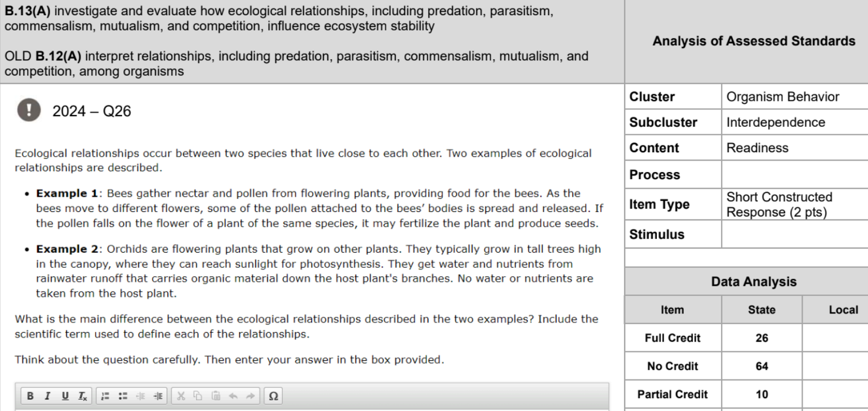Toggle bold formatting in the editor
The height and width of the screenshot is (411, 868).
[30, 396]
